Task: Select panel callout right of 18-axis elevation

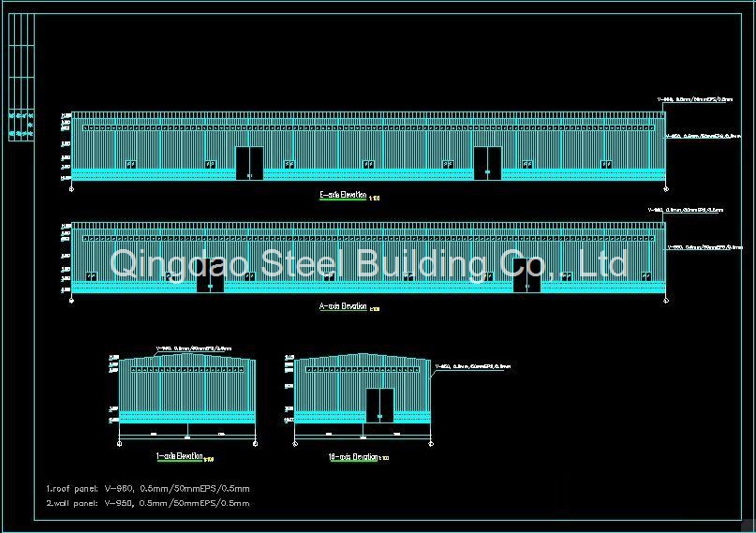Action: pos(473,366)
